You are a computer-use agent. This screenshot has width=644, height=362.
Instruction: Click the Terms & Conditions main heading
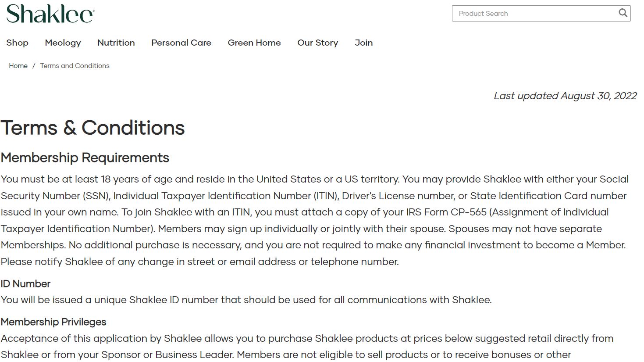point(93,128)
